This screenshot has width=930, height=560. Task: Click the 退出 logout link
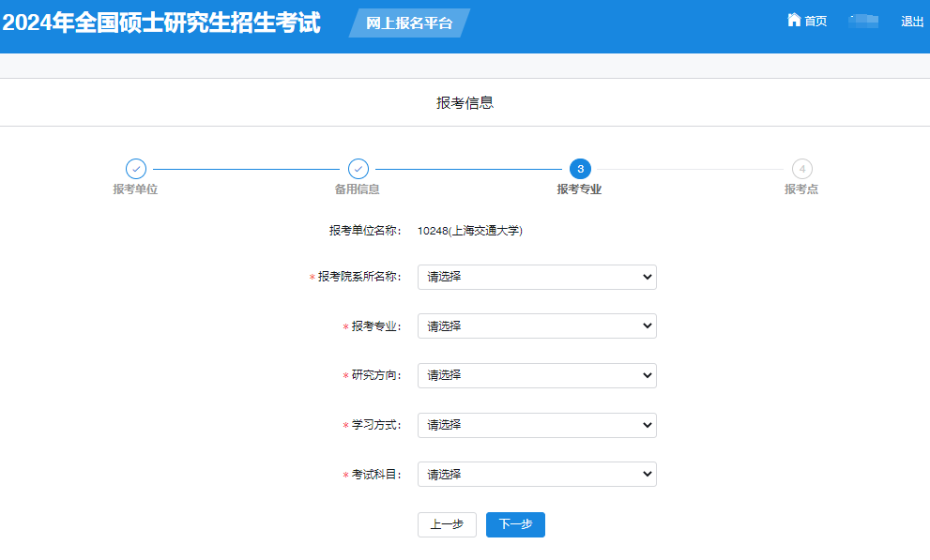[912, 22]
